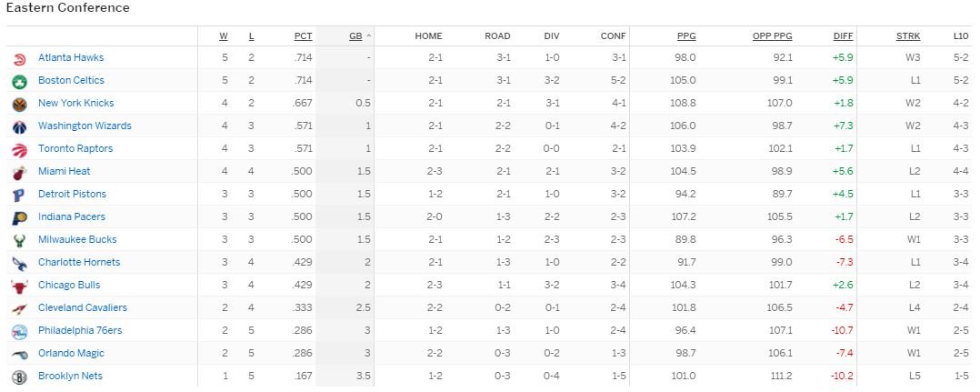
Task: Sort standings by W column header
Action: [224, 36]
